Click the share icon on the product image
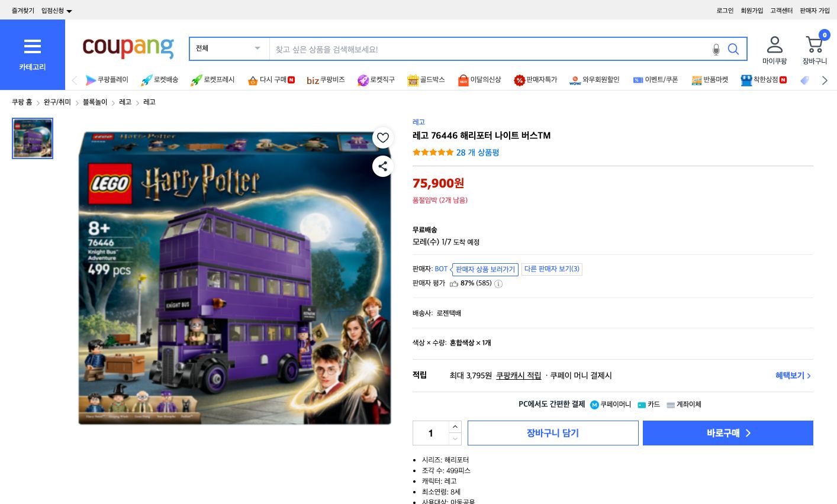This screenshot has height=504, width=837. pos(382,166)
